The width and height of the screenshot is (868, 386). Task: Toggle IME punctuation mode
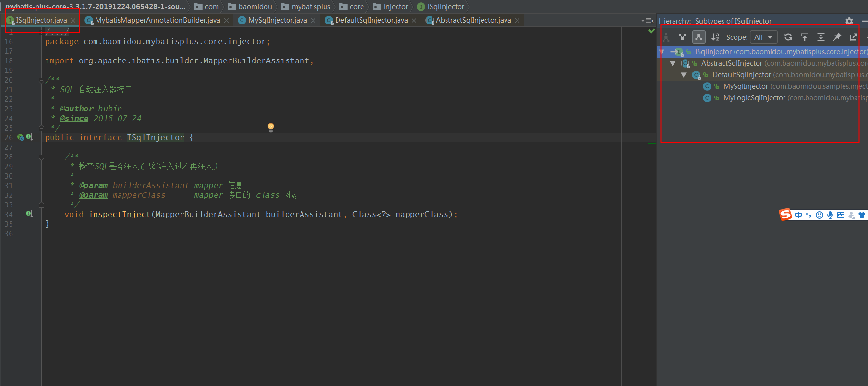[x=809, y=215]
